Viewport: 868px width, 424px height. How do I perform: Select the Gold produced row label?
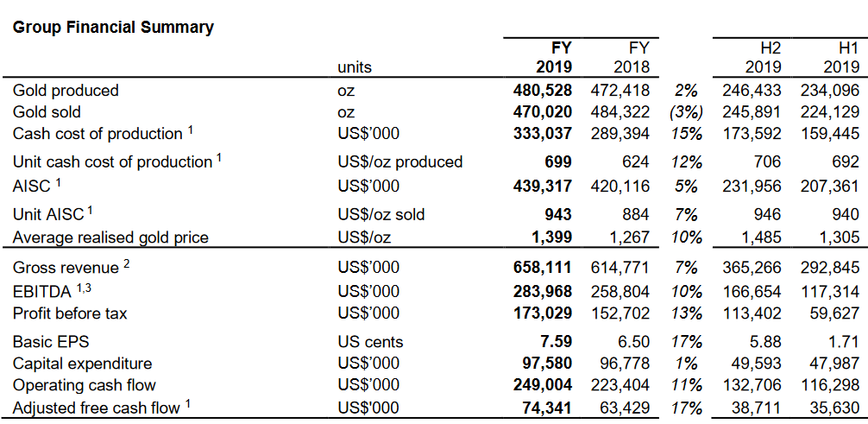pyautogui.click(x=66, y=90)
